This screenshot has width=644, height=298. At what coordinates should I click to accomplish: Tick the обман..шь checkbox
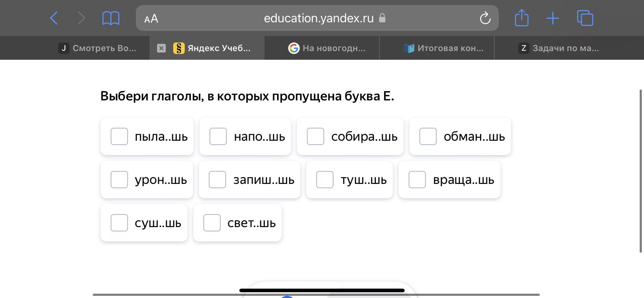coord(428,136)
